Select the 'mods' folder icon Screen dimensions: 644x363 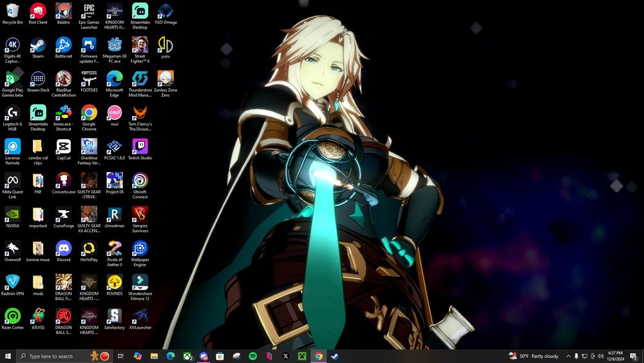(x=38, y=285)
